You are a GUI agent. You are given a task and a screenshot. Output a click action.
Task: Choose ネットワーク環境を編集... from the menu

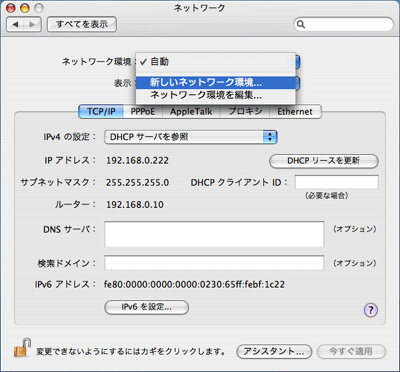(216, 95)
